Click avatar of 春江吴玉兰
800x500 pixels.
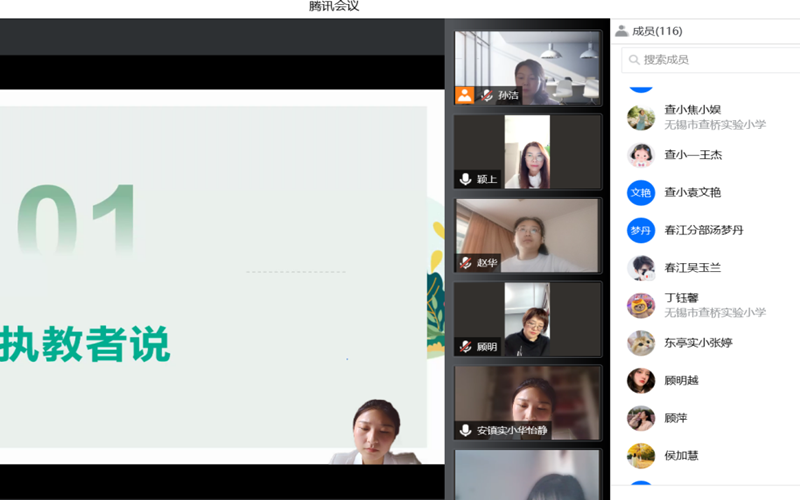[641, 268]
